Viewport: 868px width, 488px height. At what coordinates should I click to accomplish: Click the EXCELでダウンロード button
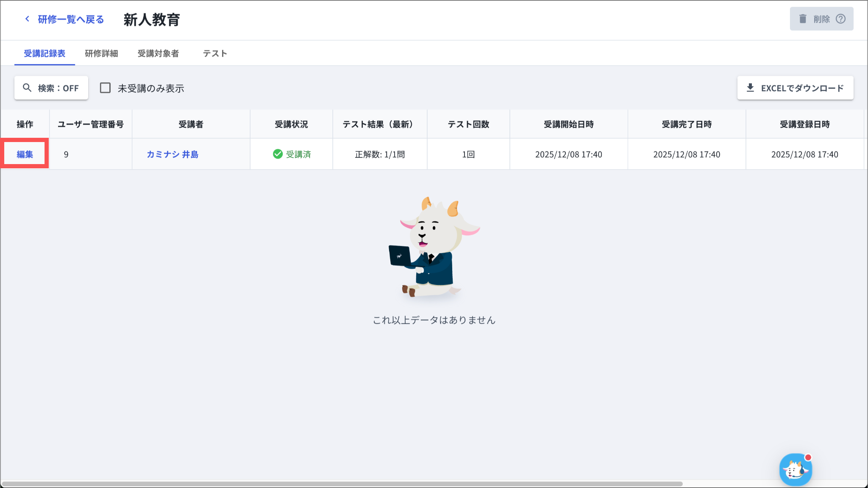(795, 88)
